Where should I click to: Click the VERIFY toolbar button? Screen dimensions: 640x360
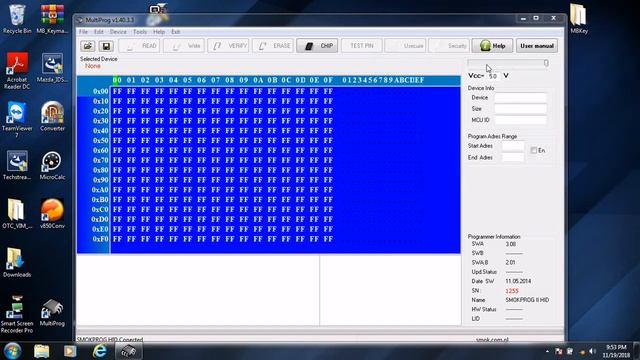(x=229, y=46)
